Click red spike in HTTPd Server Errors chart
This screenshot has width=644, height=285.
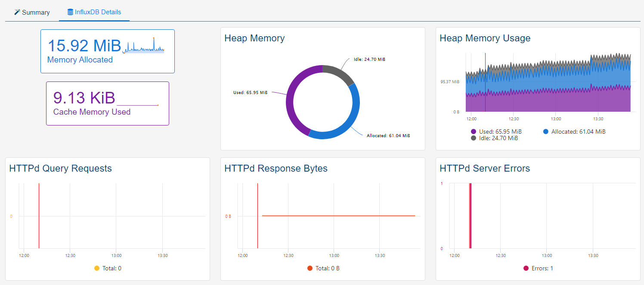click(470, 216)
